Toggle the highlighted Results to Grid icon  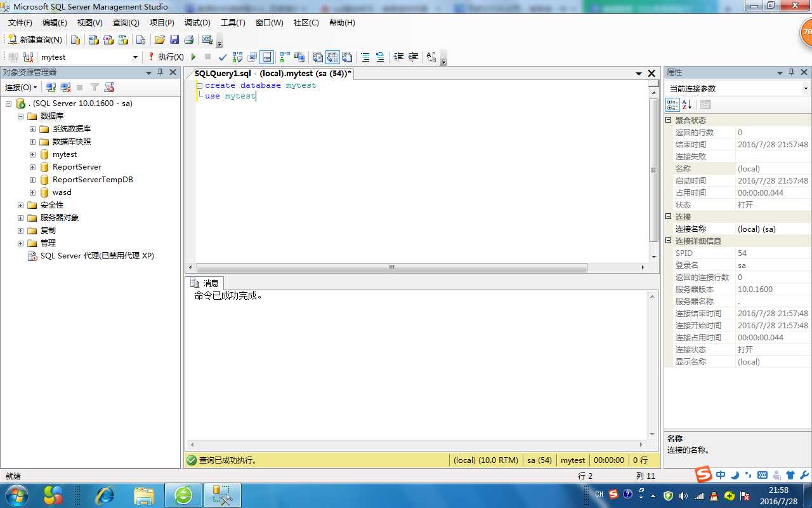click(332, 57)
